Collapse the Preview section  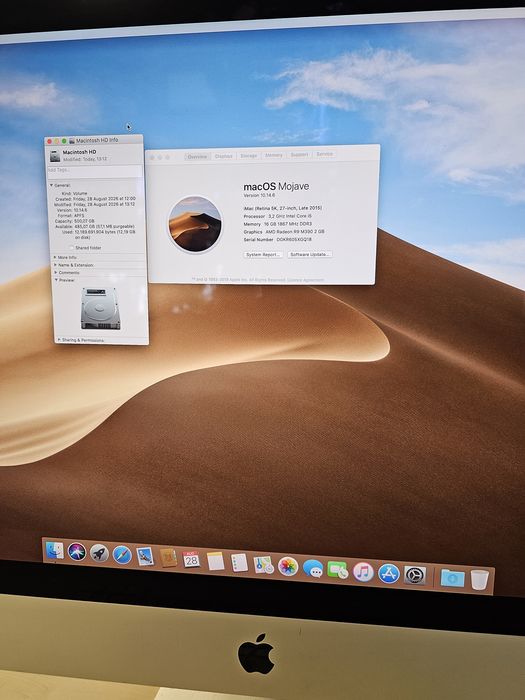coord(56,280)
